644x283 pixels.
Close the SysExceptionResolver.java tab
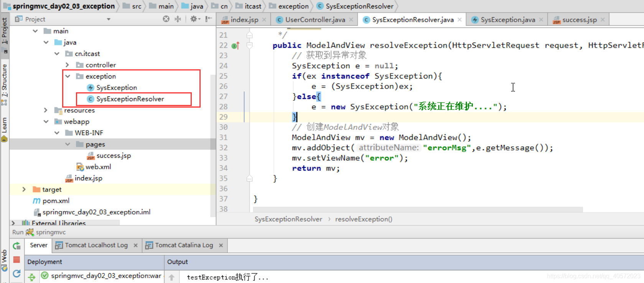click(460, 20)
